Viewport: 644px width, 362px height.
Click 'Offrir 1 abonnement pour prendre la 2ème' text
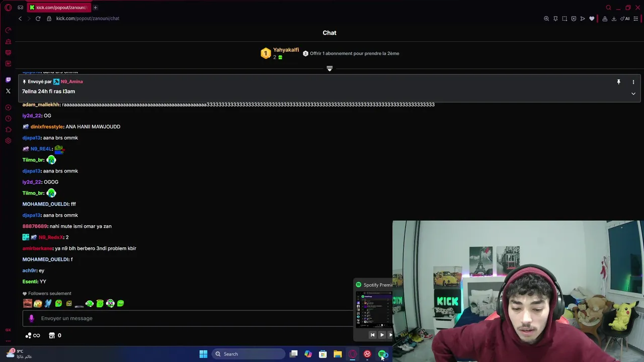[354, 53]
